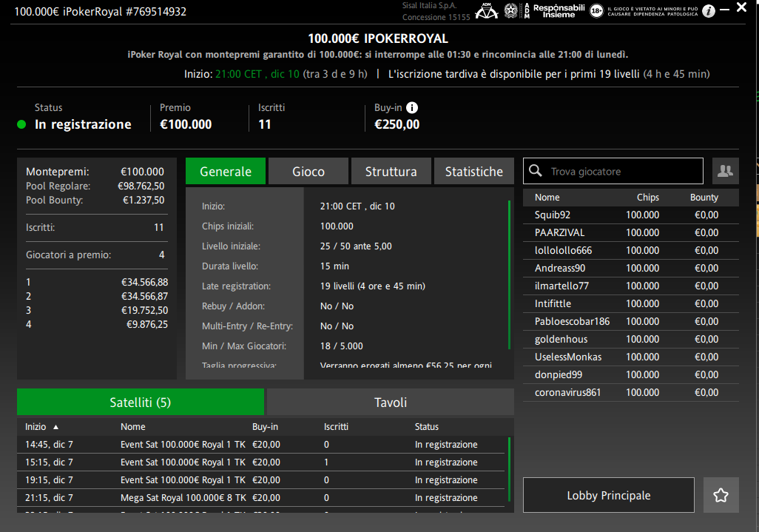Click the In registrazione status label
The width and height of the screenshot is (759, 532).
[83, 124]
